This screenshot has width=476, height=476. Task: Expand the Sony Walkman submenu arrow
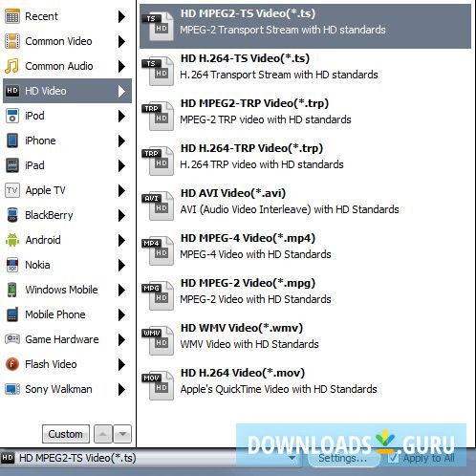point(121,389)
